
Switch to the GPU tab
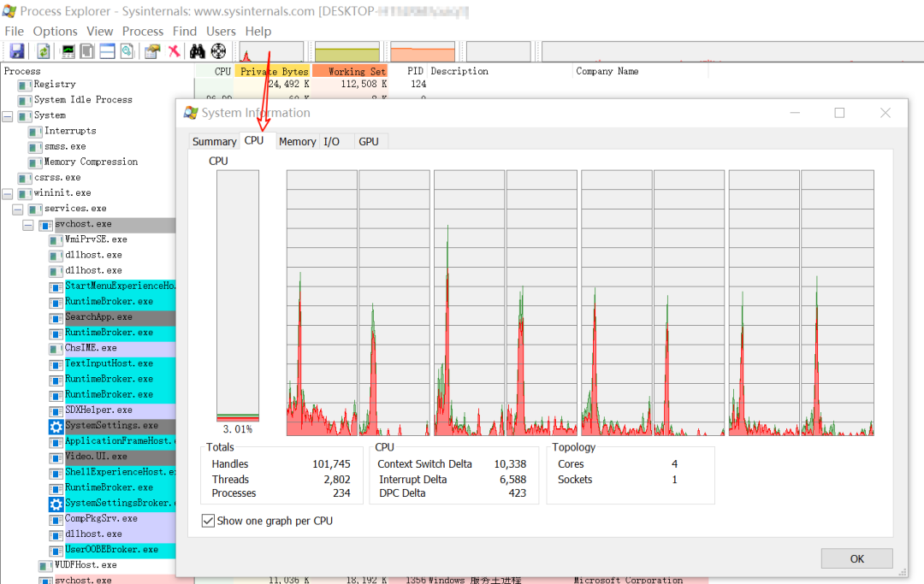369,141
